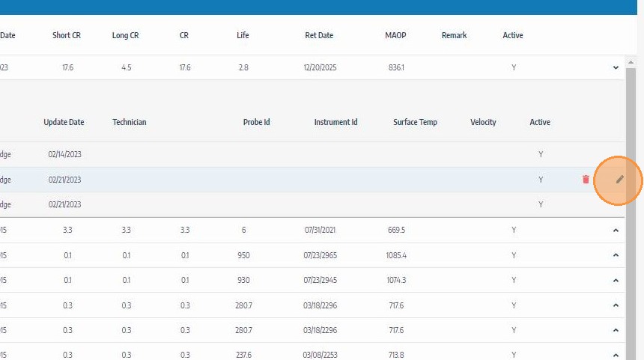Expand the row with MAOP 1085.4
644x360 pixels.
pos(616,255)
